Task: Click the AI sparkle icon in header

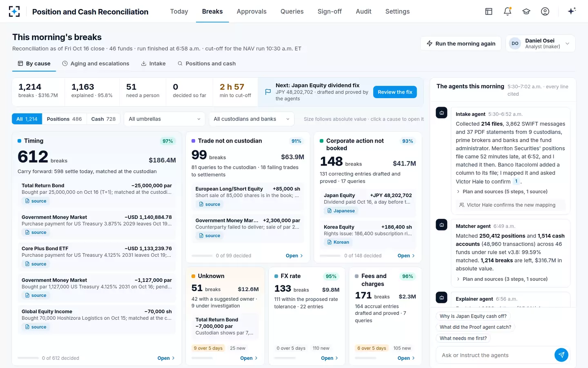Action: click(x=572, y=11)
